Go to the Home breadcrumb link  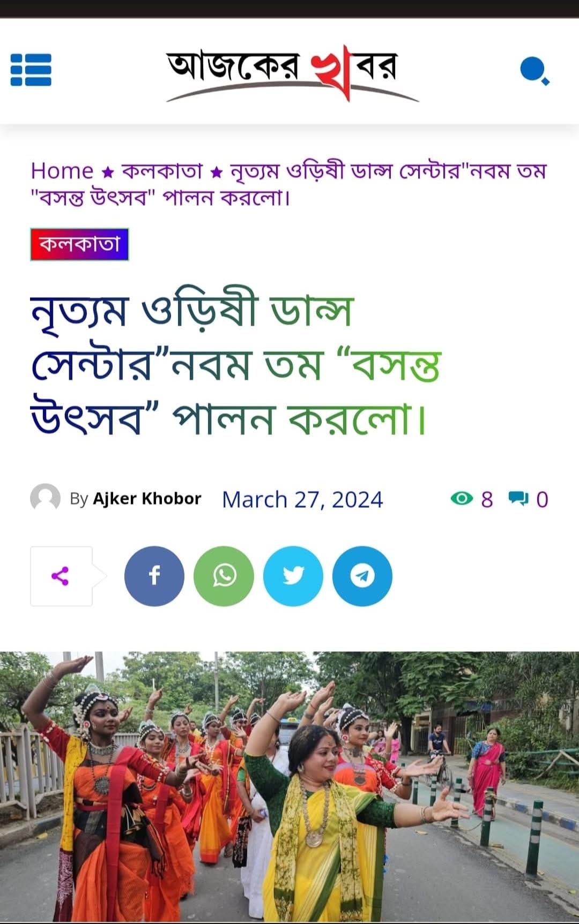[62, 171]
